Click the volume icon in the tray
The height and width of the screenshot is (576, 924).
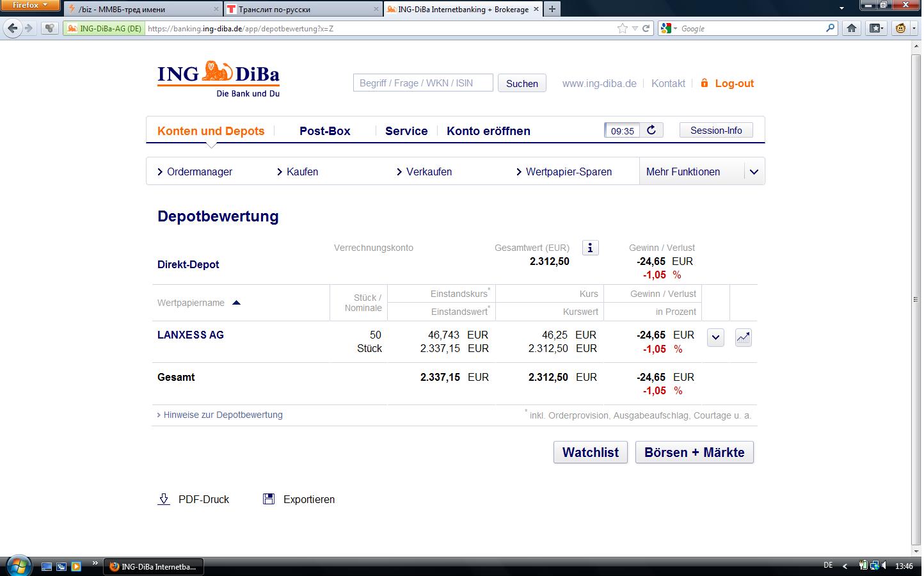click(x=884, y=566)
